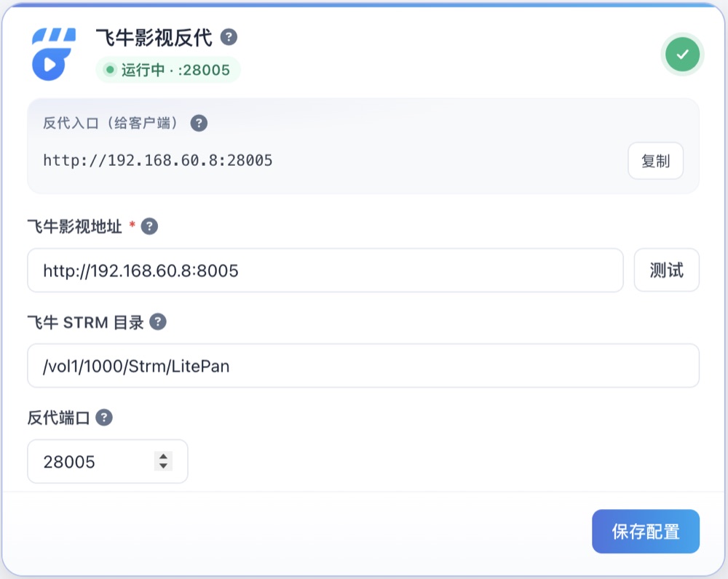This screenshot has height=579, width=728.
Task: Open help icon beside 飞牛影视地址
Action: (x=149, y=226)
